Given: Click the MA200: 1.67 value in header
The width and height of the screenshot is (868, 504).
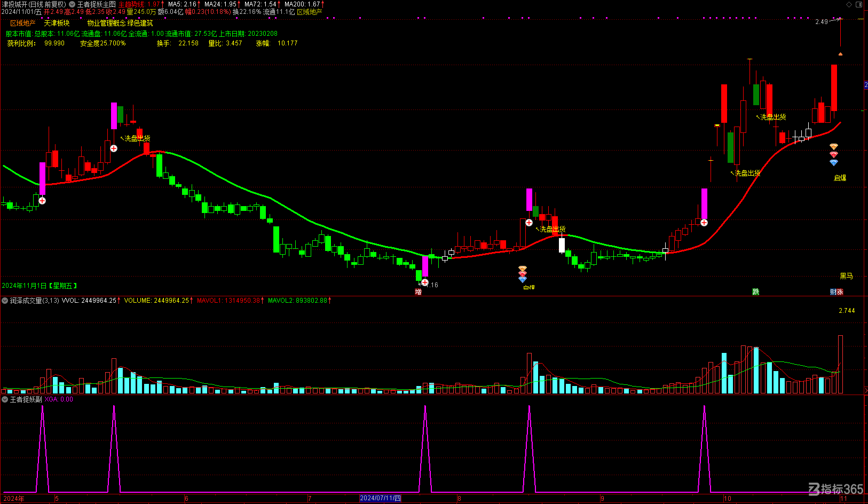Looking at the screenshot, I should click(302, 4).
